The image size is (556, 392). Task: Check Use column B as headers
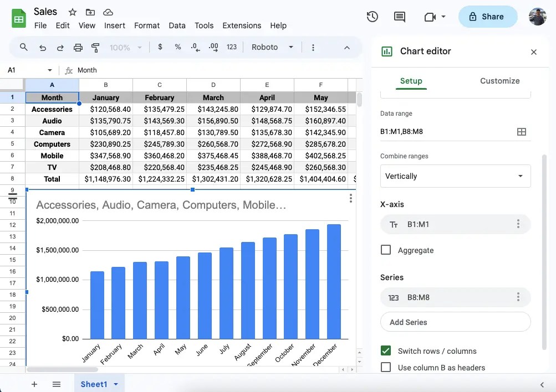point(386,368)
